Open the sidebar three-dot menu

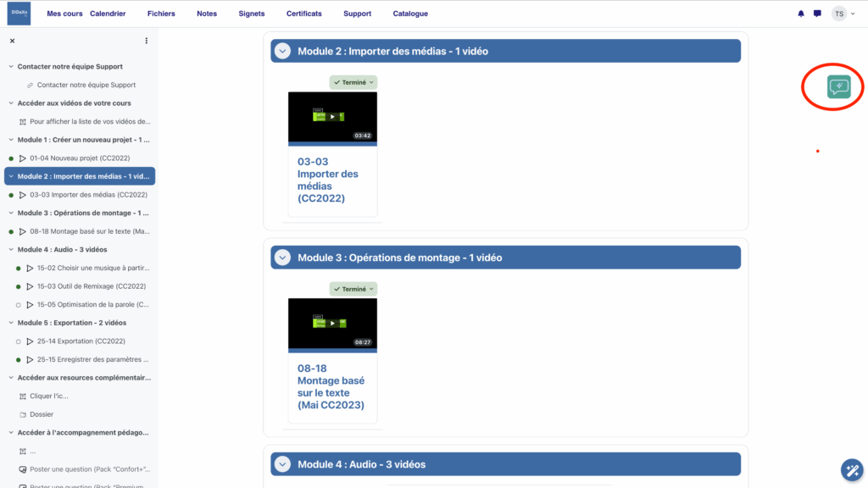point(146,40)
